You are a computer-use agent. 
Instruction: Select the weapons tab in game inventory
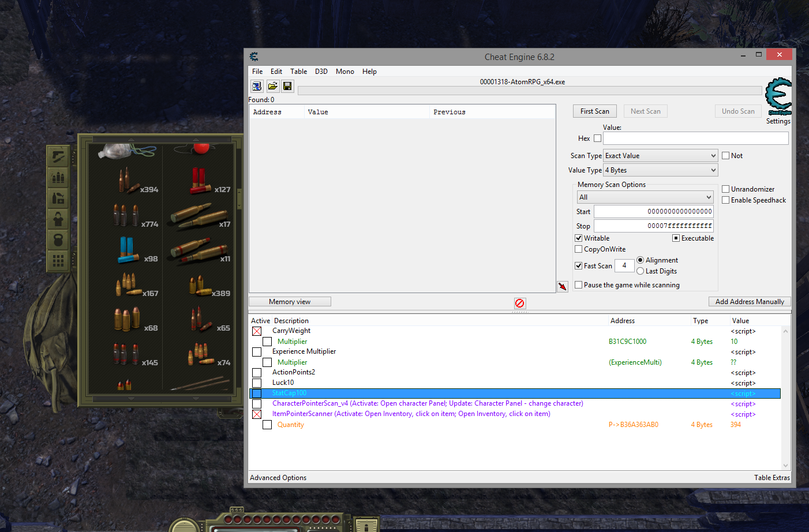(x=58, y=156)
